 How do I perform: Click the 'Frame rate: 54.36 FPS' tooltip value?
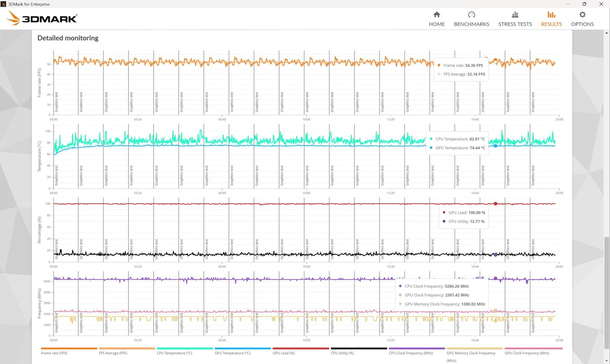[x=463, y=65]
